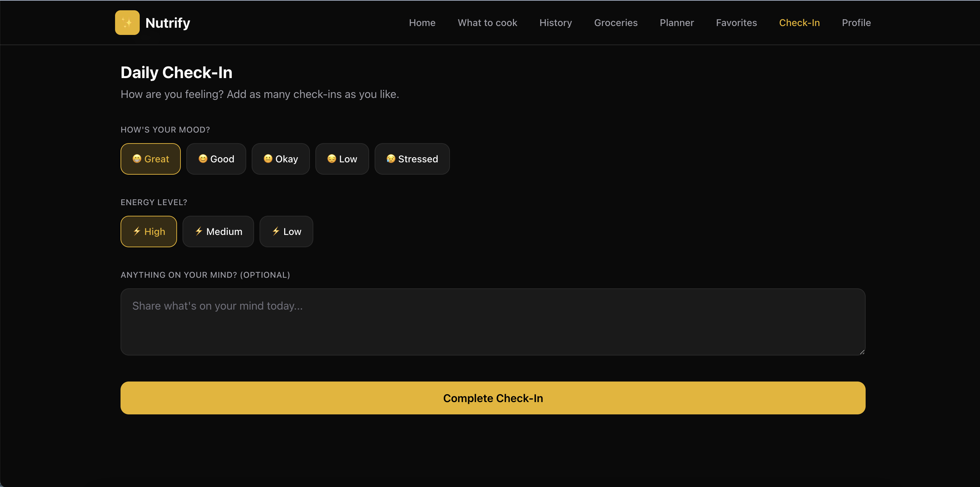Choose the Stressed mood option
Image resolution: width=980 pixels, height=487 pixels.
coord(412,159)
